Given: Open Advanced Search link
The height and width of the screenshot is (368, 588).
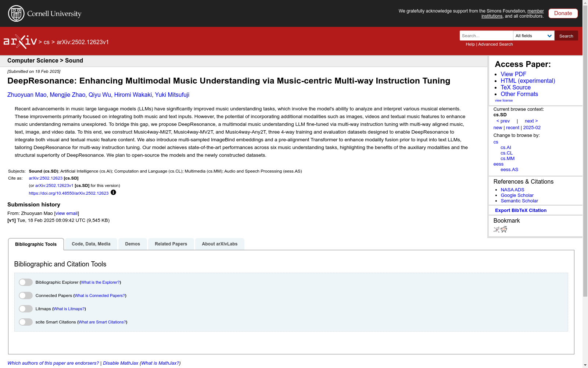Looking at the screenshot, I should click(x=495, y=44).
